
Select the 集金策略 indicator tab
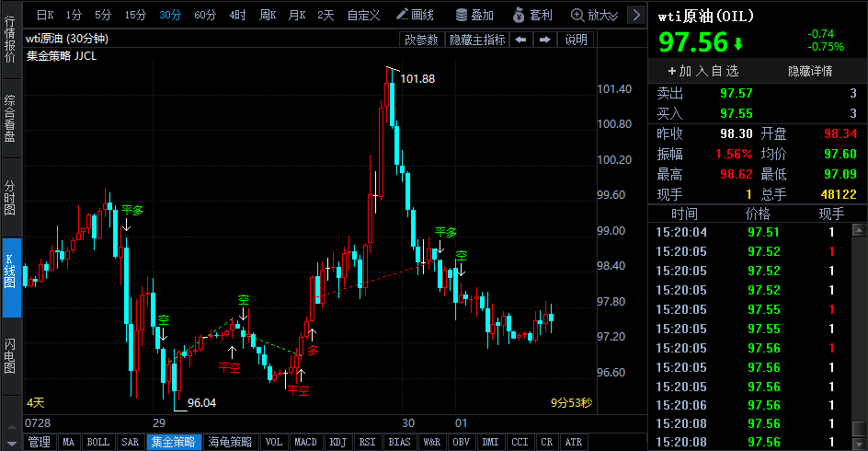(173, 442)
